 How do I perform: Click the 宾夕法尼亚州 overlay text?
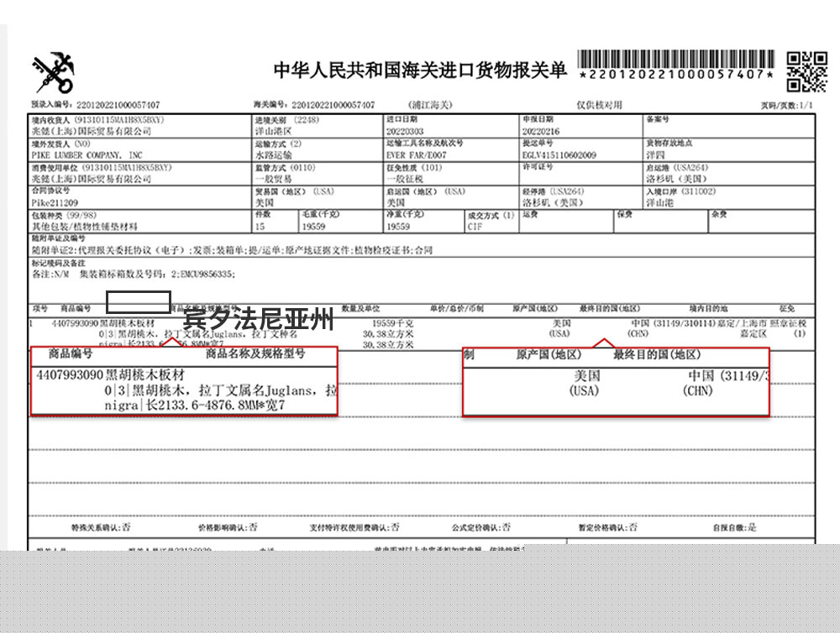(259, 320)
